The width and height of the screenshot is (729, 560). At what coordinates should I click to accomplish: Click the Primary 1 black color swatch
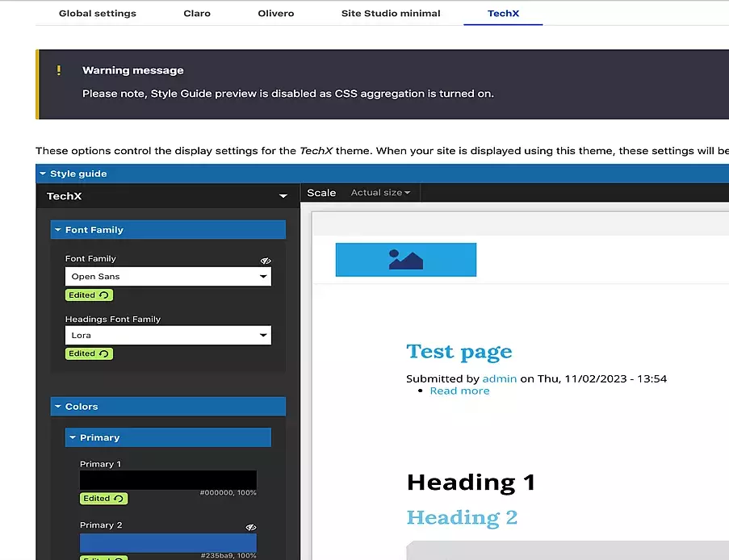[167, 479]
